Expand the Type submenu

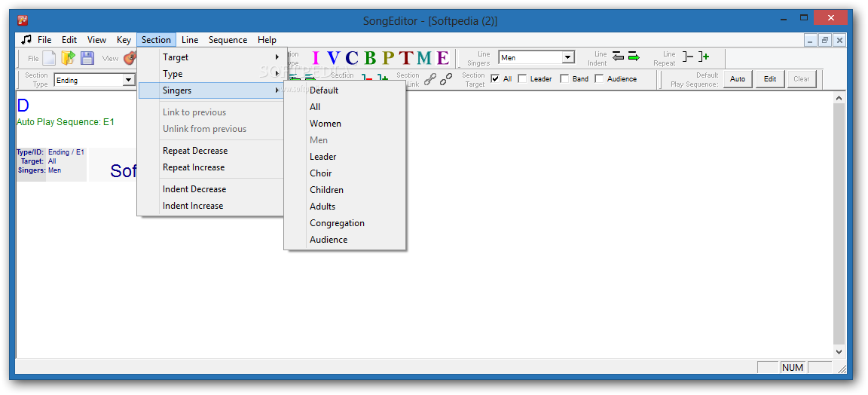212,74
